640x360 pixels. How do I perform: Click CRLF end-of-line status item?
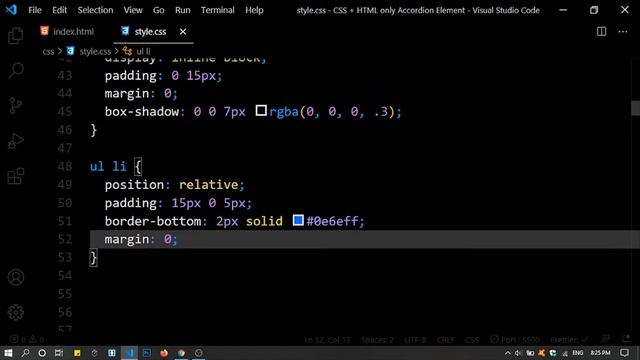(445, 340)
